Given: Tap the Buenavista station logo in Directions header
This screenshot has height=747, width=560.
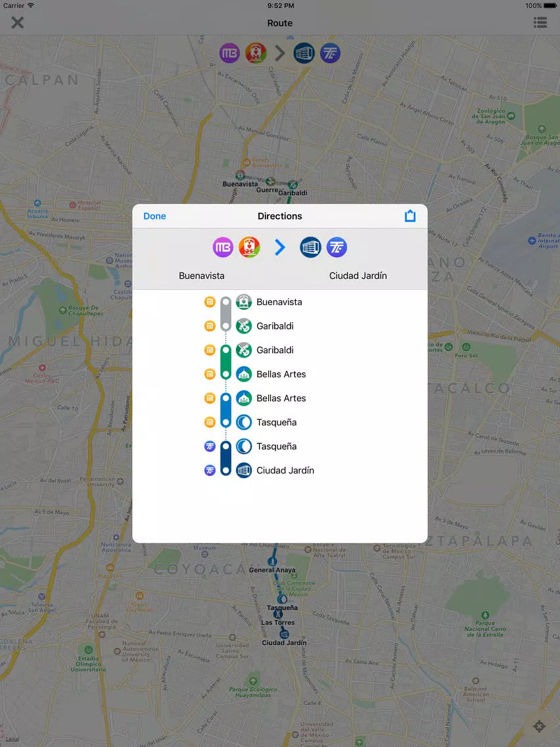Looking at the screenshot, I should pyautogui.click(x=250, y=247).
